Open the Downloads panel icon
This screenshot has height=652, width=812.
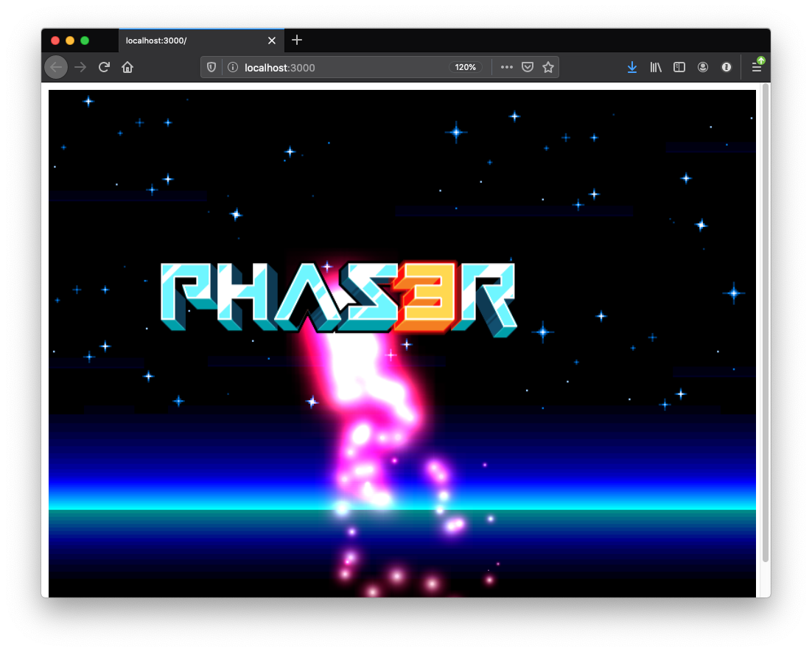tap(631, 67)
